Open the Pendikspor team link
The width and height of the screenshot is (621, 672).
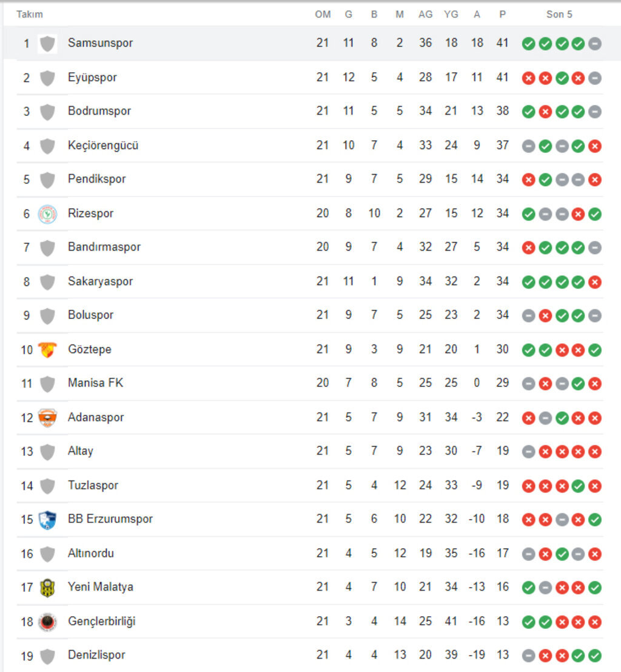coord(97,179)
